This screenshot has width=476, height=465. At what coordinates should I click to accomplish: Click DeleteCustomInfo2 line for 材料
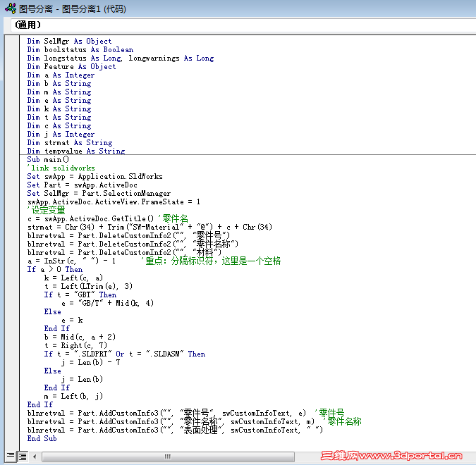pyautogui.click(x=124, y=252)
